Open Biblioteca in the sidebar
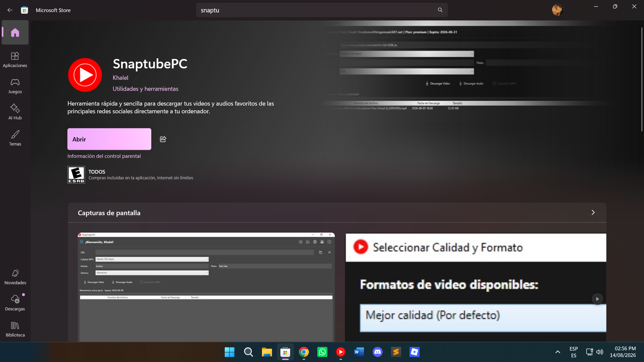This screenshot has height=362, width=644. coord(15,329)
